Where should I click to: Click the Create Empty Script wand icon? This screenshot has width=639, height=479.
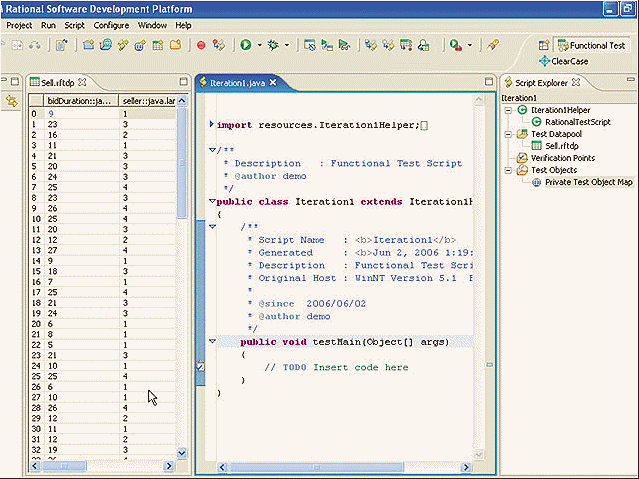click(123, 45)
